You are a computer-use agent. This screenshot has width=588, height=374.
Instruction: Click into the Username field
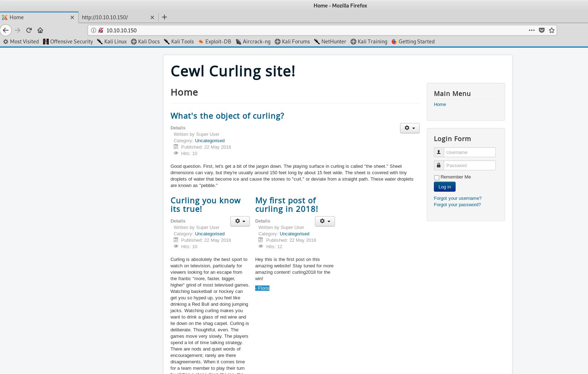click(469, 152)
